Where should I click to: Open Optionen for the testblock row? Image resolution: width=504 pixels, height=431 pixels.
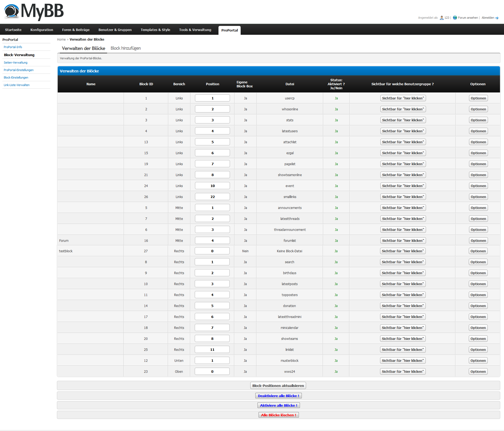[x=478, y=251]
